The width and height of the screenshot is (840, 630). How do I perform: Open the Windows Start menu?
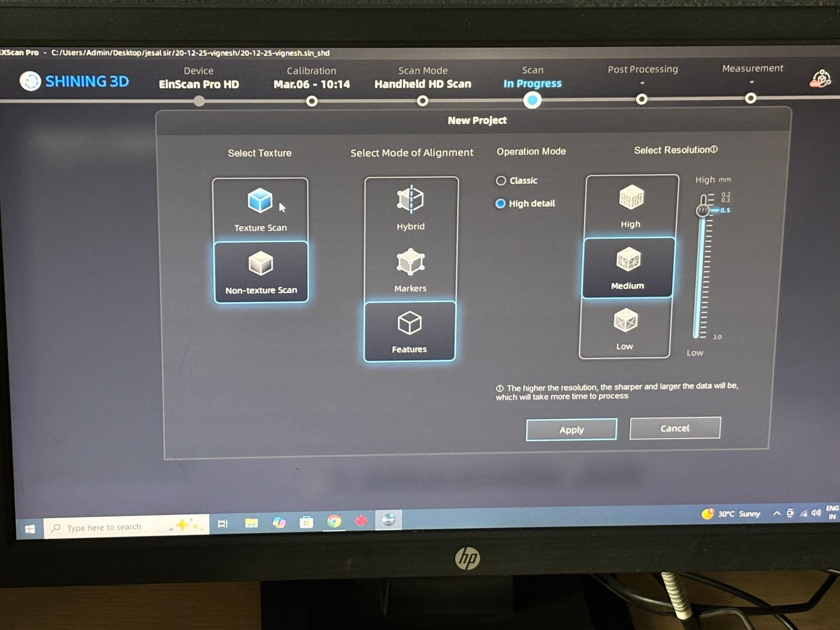(x=30, y=529)
